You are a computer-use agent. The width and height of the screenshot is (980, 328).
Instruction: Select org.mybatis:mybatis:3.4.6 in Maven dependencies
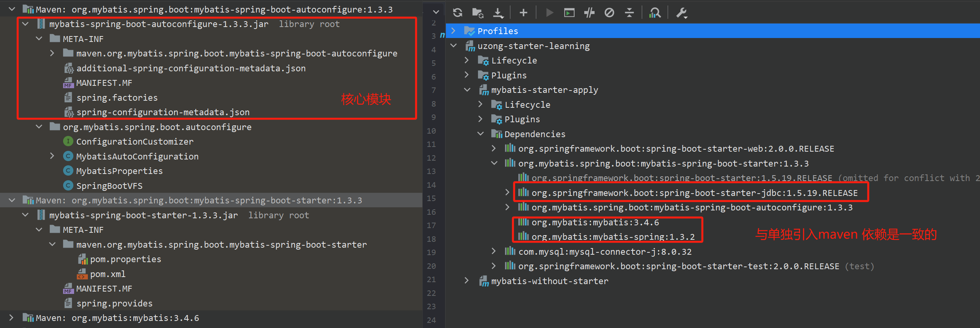tap(595, 223)
